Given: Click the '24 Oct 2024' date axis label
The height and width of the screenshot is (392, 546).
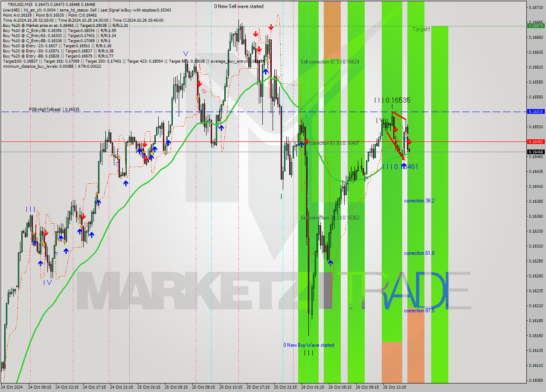Looking at the screenshot, I should [x=12, y=387].
